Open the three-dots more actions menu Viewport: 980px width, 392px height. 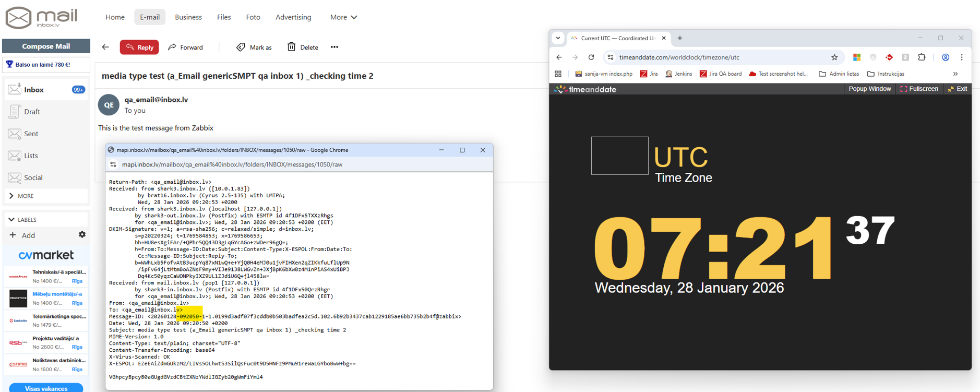click(x=334, y=47)
